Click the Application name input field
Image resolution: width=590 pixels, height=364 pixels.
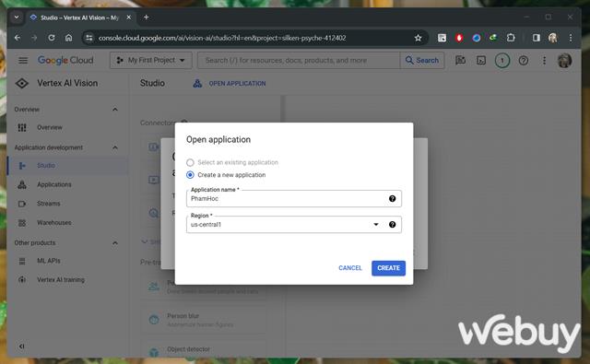point(293,198)
